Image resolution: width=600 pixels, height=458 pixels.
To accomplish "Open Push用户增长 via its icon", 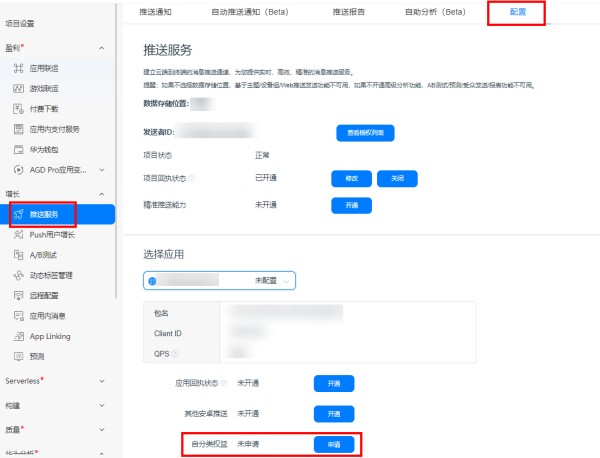I will 18,235.
